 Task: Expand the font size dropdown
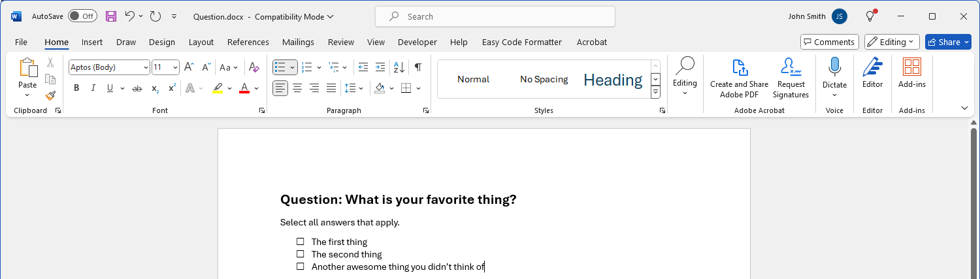click(174, 67)
